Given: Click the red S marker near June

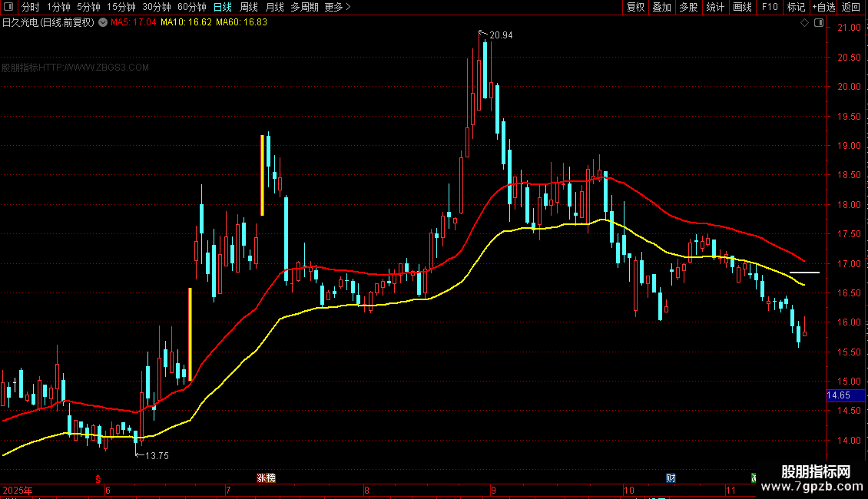Looking at the screenshot, I should coord(98,479).
